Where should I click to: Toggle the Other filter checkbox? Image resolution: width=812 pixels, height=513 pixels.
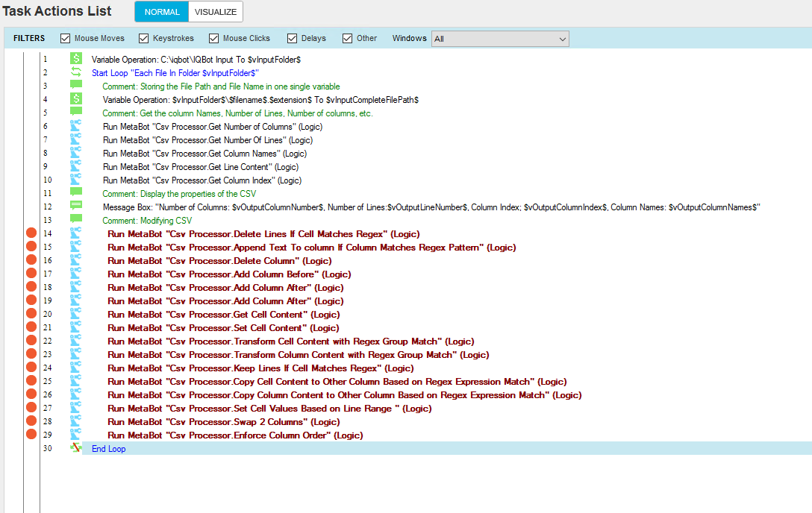(348, 38)
